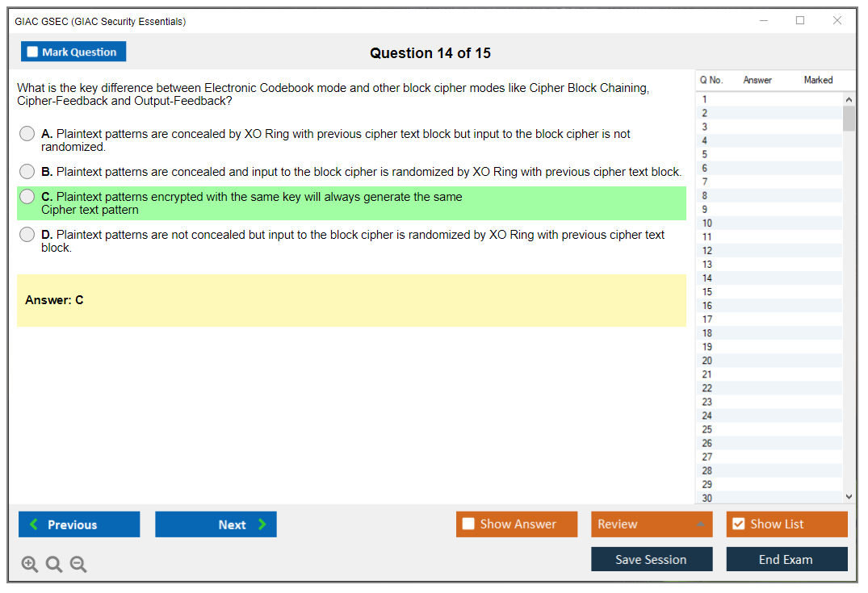Maximize the GIAC GSEC window
Screen dimensions: 868x593
(800, 21)
